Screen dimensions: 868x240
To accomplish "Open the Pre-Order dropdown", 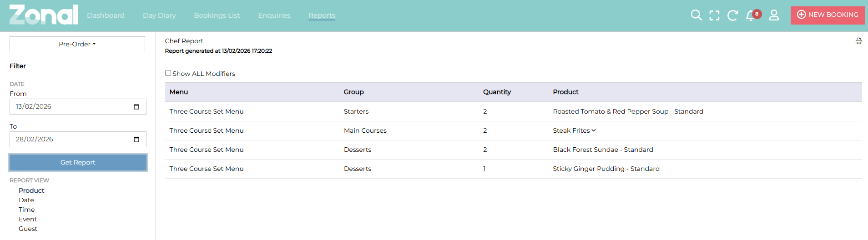I will coord(77,44).
